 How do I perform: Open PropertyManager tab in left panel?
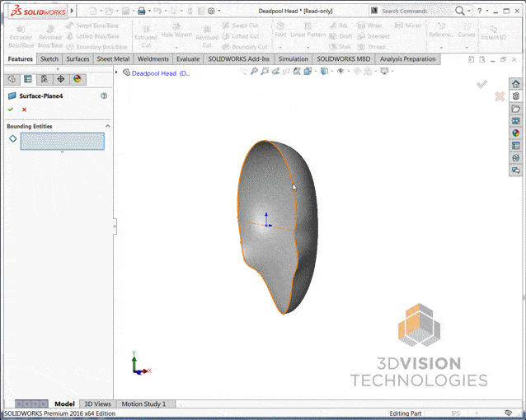click(x=28, y=79)
